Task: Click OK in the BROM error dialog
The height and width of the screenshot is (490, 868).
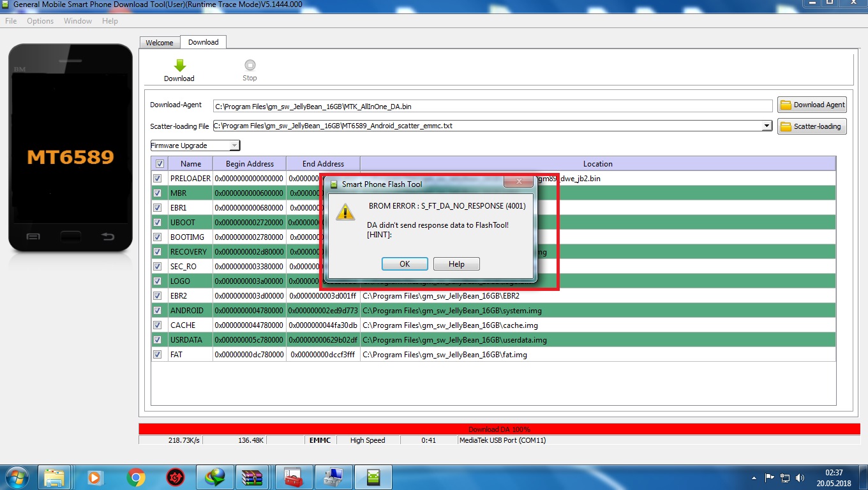Action: pyautogui.click(x=405, y=264)
